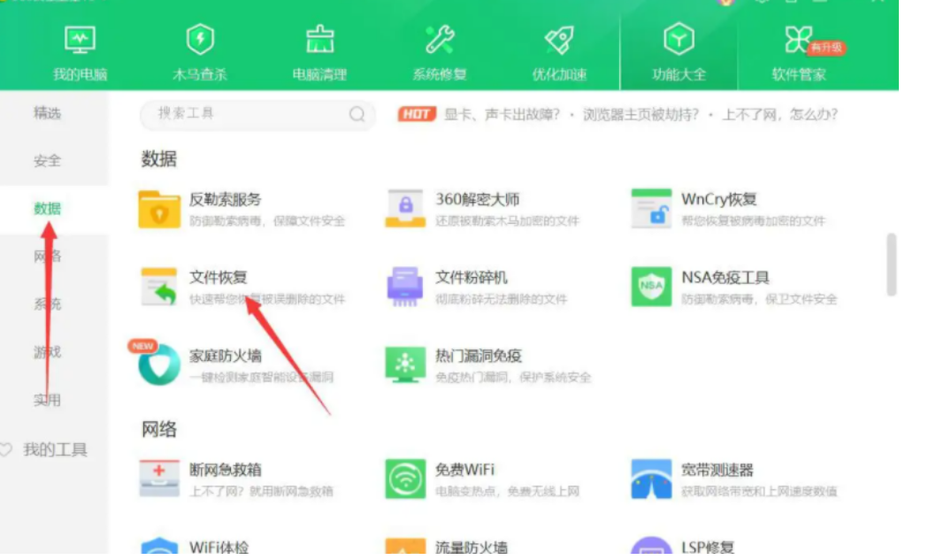Open 宽带测速器 icon
Image resolution: width=936 pixels, height=560 pixels.
point(651,479)
